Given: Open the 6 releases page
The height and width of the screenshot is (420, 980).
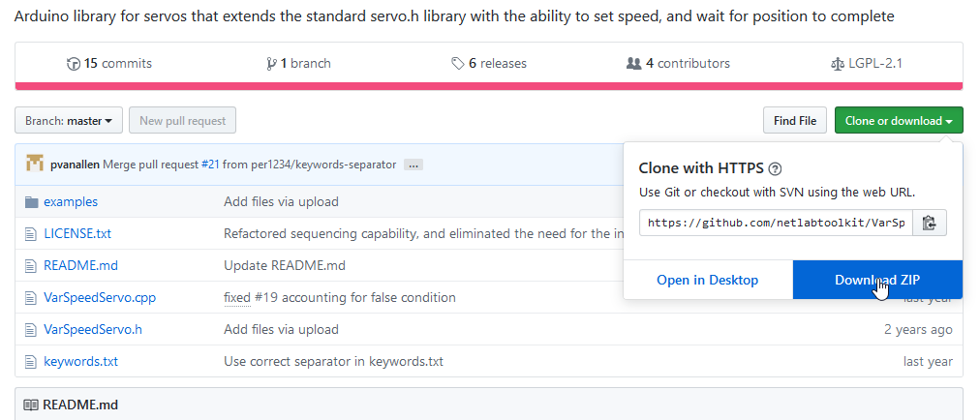Looking at the screenshot, I should click(489, 64).
